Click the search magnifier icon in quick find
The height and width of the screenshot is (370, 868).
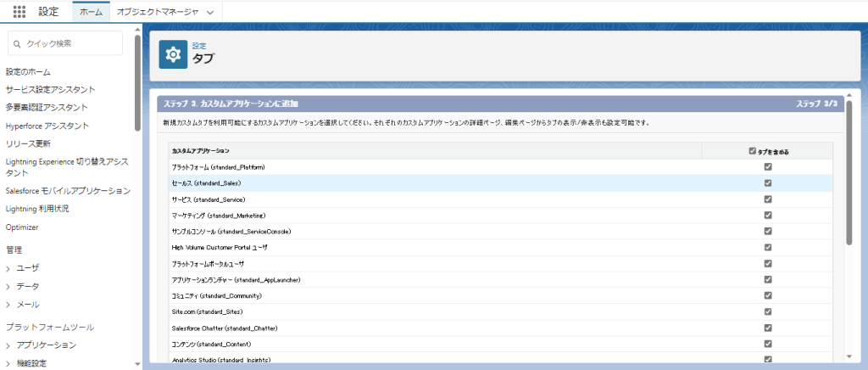click(17, 43)
